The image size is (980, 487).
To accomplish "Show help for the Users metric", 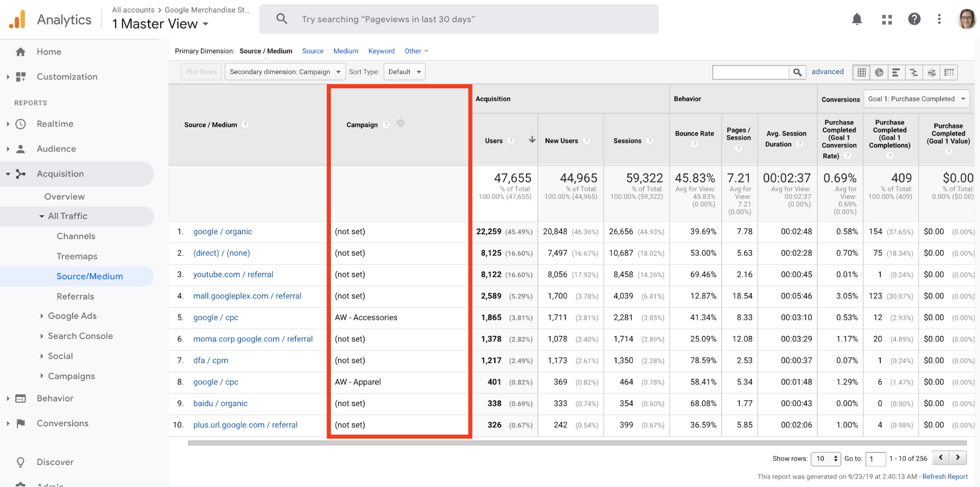I will click(x=511, y=141).
